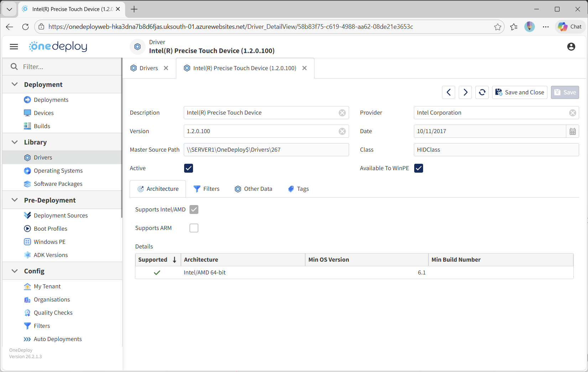Sort by the Supported column header
Screen dimensions: 588x372
tap(153, 260)
